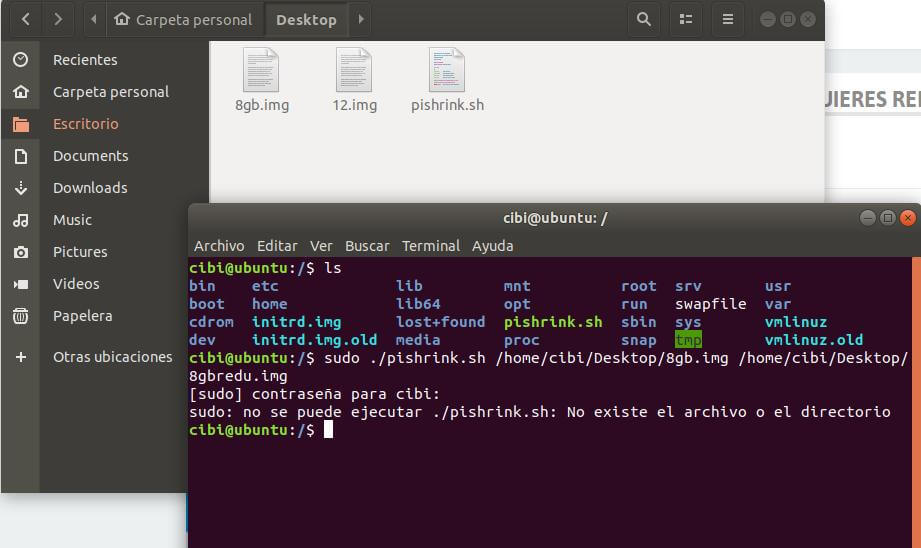This screenshot has height=548, width=921.
Task: Click the terminal command prompt cursor
Action: pos(328,430)
